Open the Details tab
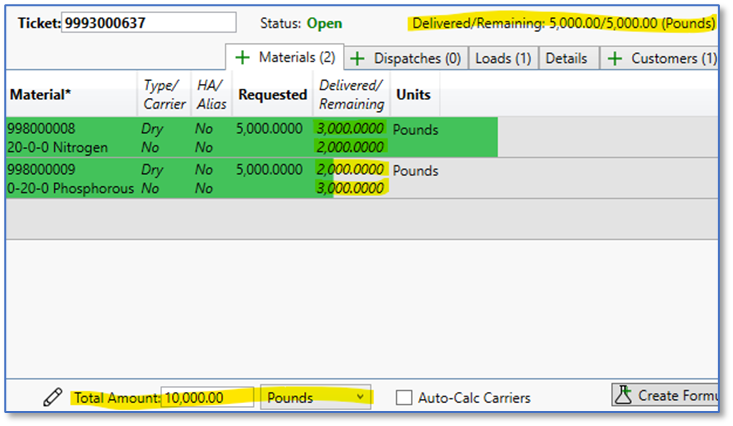This screenshot has height=426, width=733. click(x=566, y=59)
